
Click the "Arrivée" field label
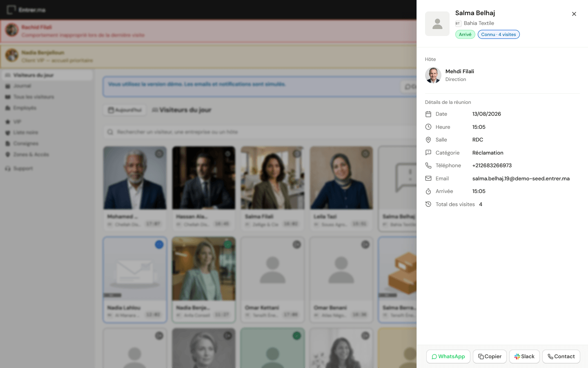pyautogui.click(x=444, y=191)
